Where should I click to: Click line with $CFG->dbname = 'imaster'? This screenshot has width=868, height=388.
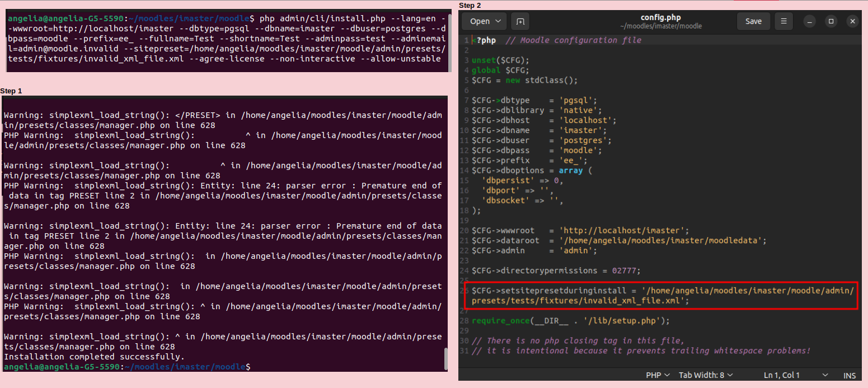coord(539,130)
